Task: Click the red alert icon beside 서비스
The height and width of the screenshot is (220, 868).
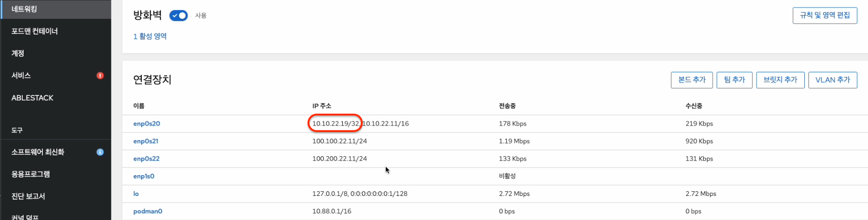Action: (100, 76)
